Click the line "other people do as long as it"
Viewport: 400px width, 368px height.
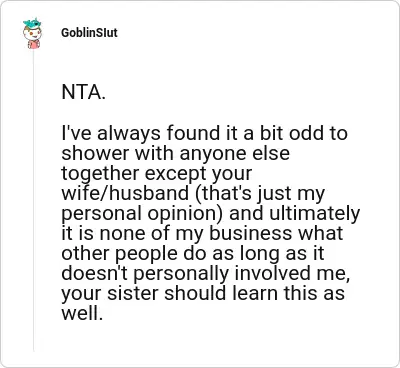coord(193,253)
